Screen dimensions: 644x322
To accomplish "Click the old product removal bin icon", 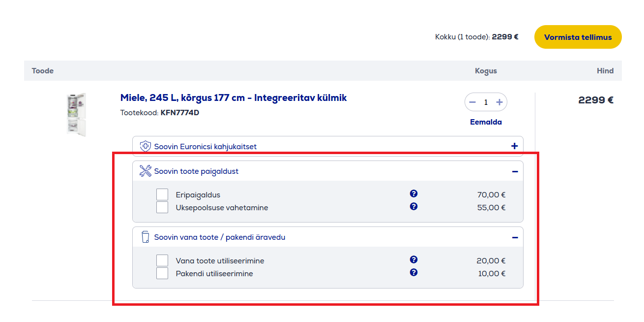I will pyautogui.click(x=145, y=237).
